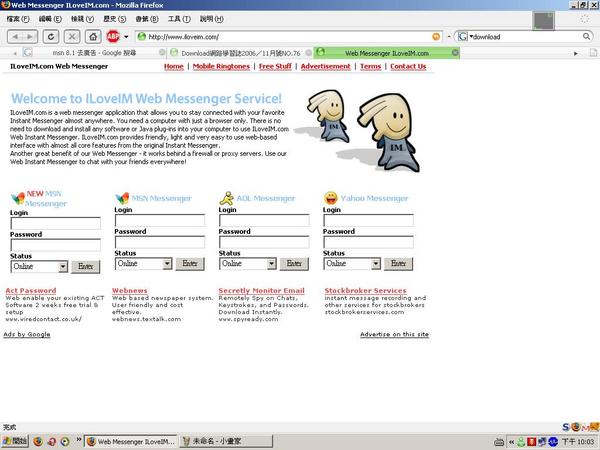Close the Web Messenger ILoveIM.com tab
Screen dimensions: 600x450
(455, 52)
